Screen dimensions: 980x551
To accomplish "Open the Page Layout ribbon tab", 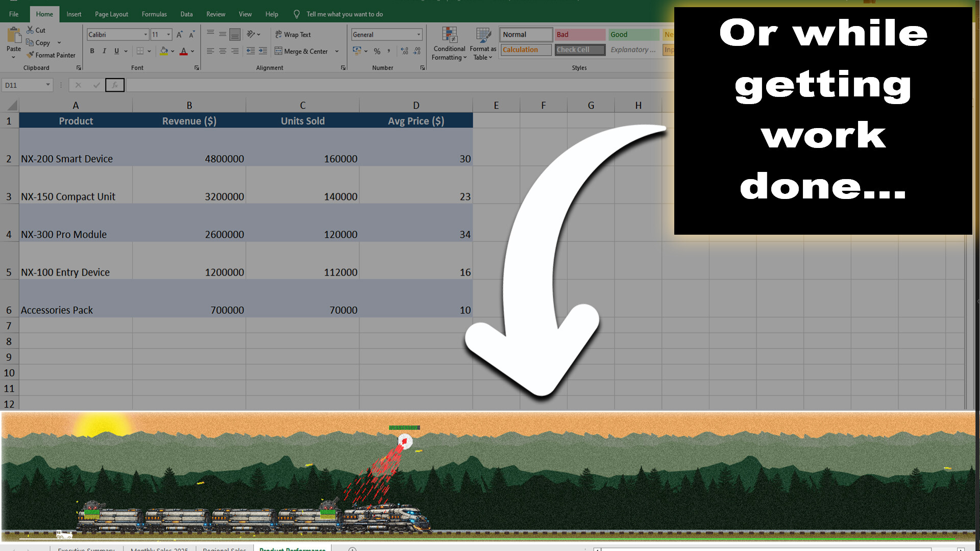I will pyautogui.click(x=111, y=14).
